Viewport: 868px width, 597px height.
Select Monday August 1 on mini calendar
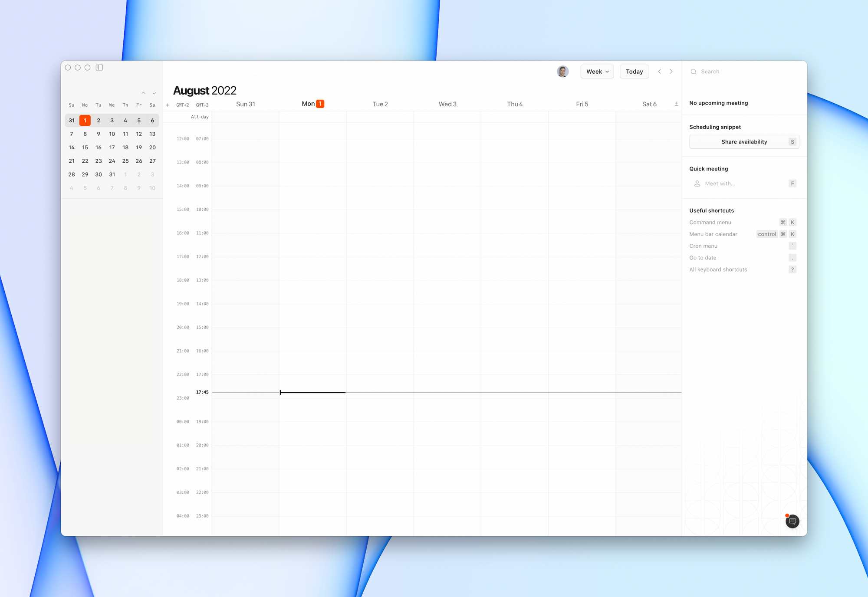click(84, 121)
